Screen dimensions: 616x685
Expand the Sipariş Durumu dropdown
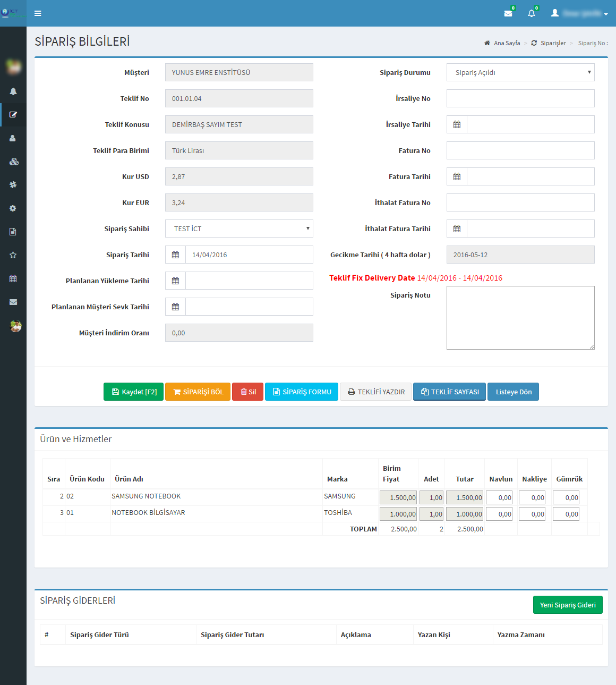pyautogui.click(x=520, y=72)
